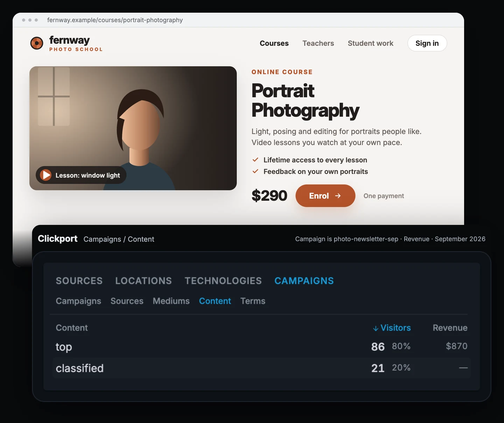Click the 20% visitors share value

(401, 368)
